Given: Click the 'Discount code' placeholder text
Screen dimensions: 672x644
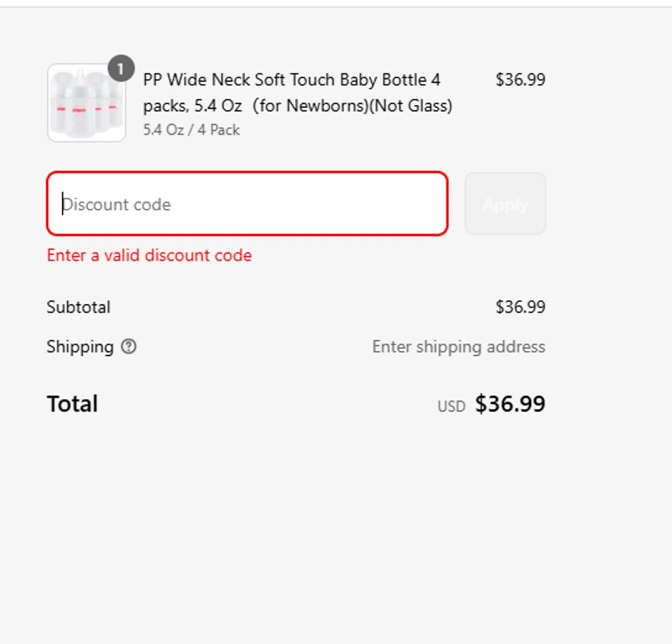Looking at the screenshot, I should pos(117,204).
